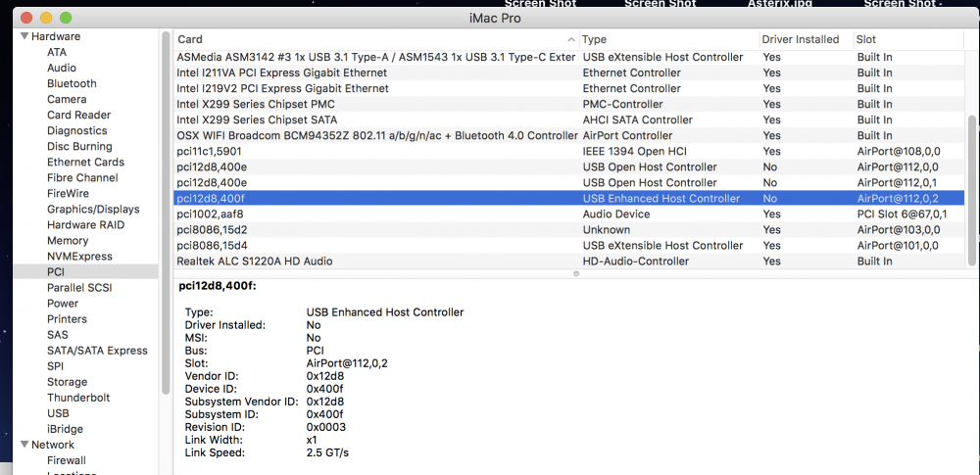Open Thunderbolt in the sidebar
The height and width of the screenshot is (475, 980).
78,398
